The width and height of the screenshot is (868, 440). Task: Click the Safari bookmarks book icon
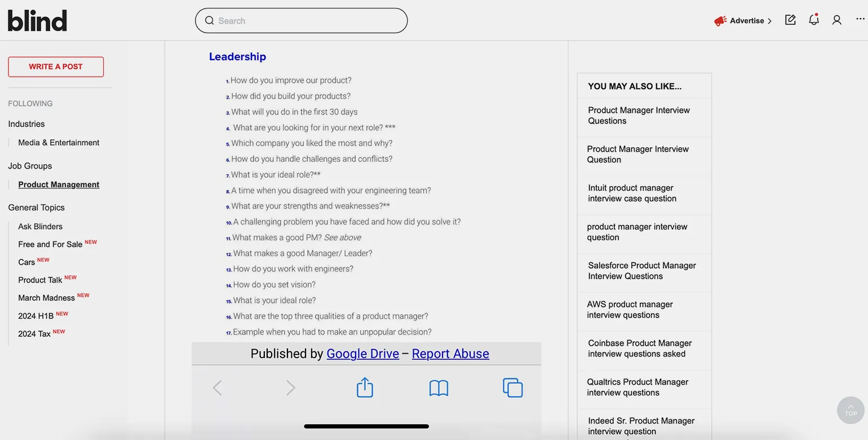pyautogui.click(x=439, y=388)
